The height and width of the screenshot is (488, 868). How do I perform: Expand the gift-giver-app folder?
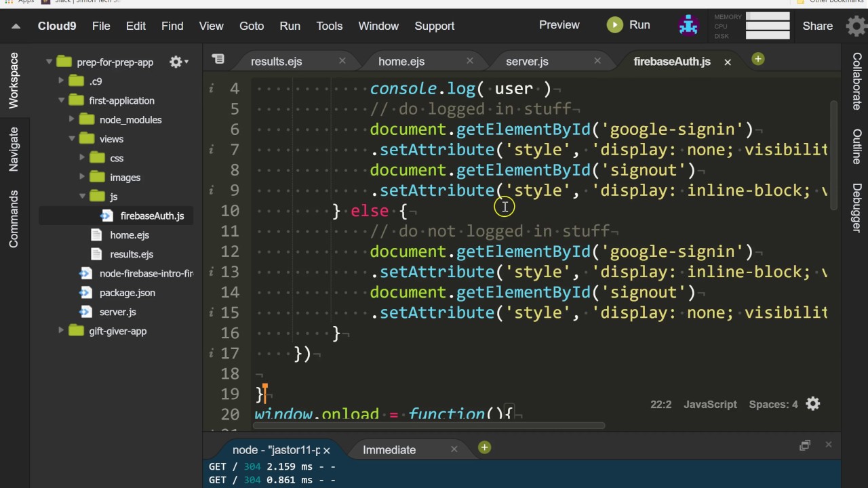point(61,331)
